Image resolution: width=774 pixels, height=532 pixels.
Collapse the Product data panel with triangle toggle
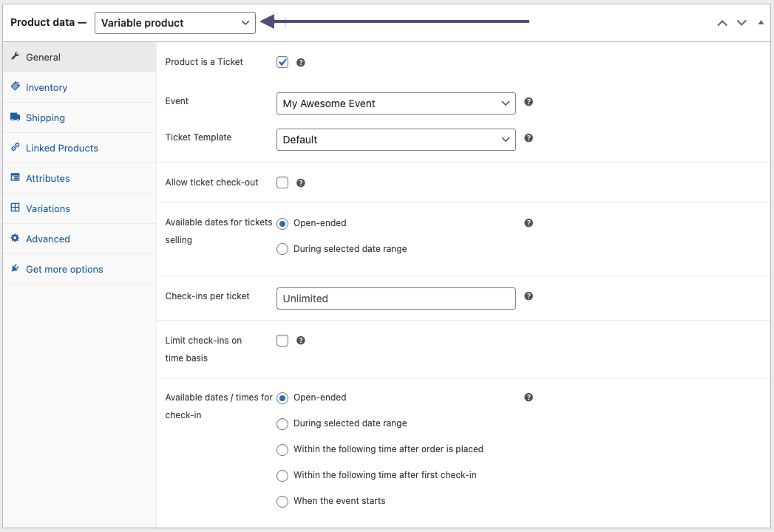(x=761, y=23)
